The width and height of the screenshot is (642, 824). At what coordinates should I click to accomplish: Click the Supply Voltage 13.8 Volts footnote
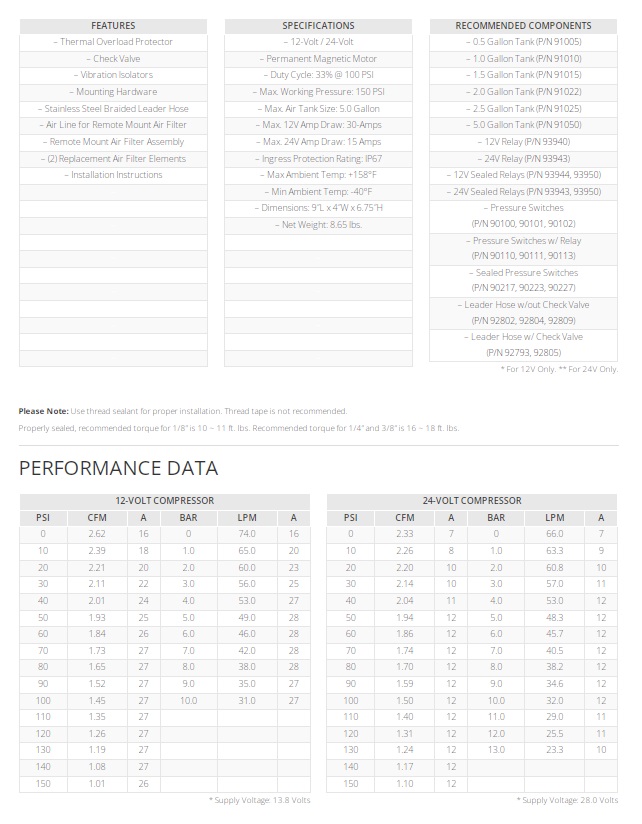coord(260,800)
